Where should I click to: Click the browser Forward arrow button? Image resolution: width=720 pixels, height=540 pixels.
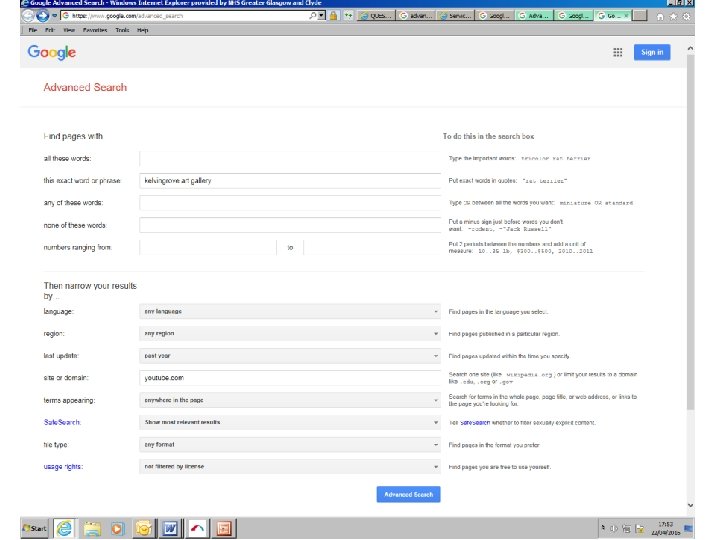(x=43, y=16)
